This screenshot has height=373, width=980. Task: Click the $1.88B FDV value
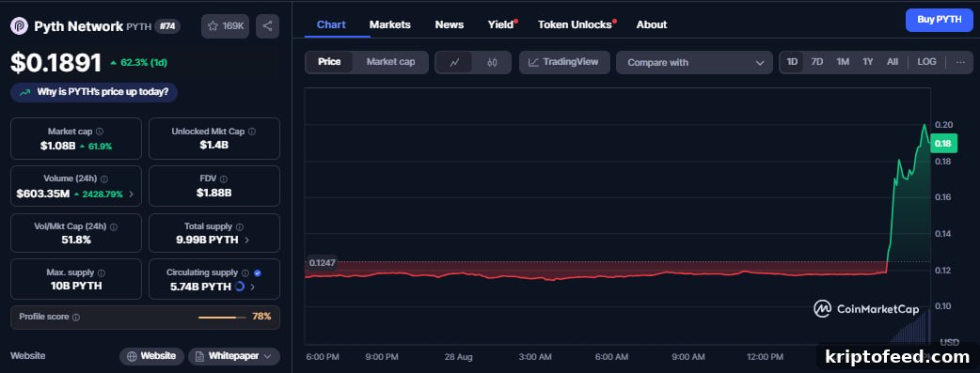(213, 193)
